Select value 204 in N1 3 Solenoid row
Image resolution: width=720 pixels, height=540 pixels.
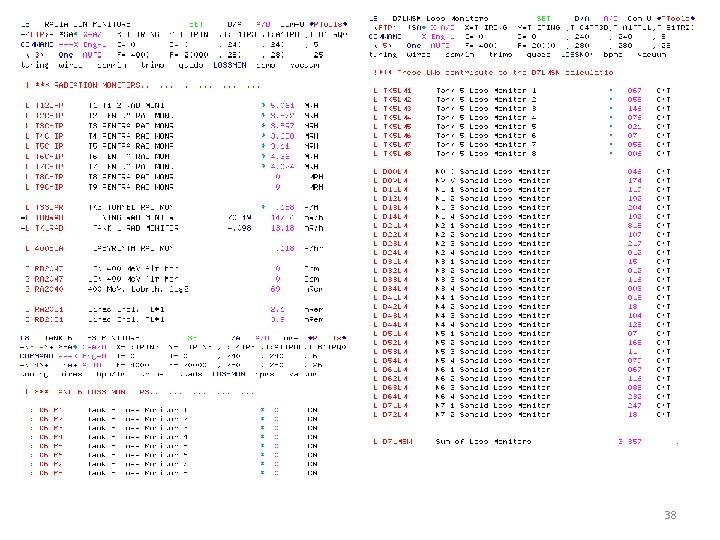(635, 208)
